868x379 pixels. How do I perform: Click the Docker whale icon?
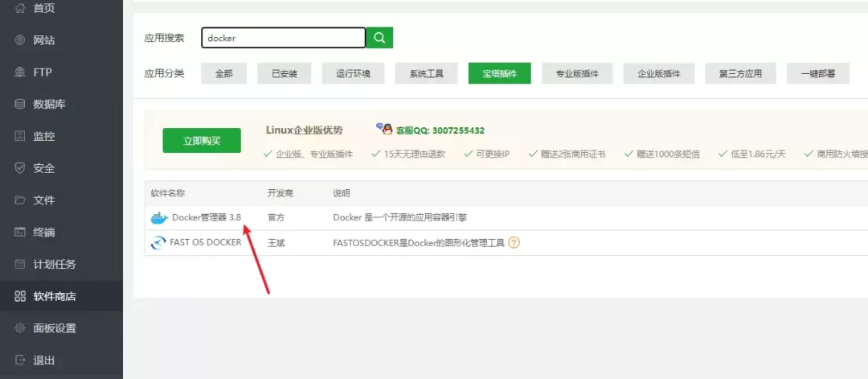click(x=159, y=218)
